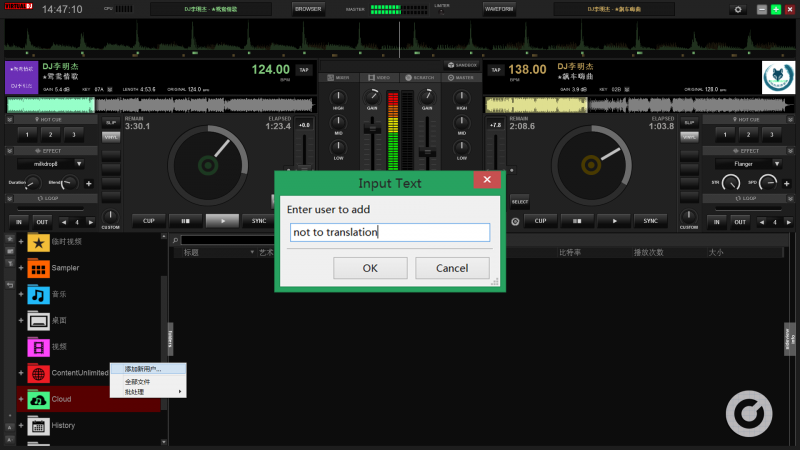The width and height of the screenshot is (800, 450).
Task: Click the Sampler folder icon
Action: click(x=38, y=268)
